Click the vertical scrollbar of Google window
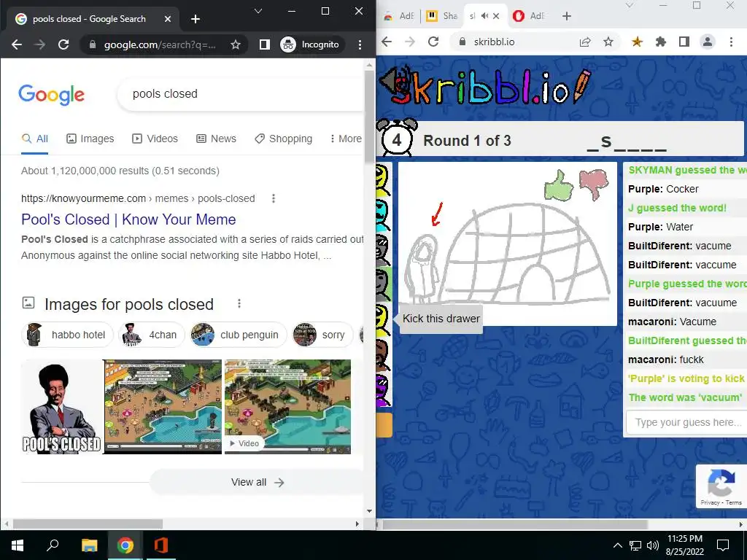 point(370,117)
